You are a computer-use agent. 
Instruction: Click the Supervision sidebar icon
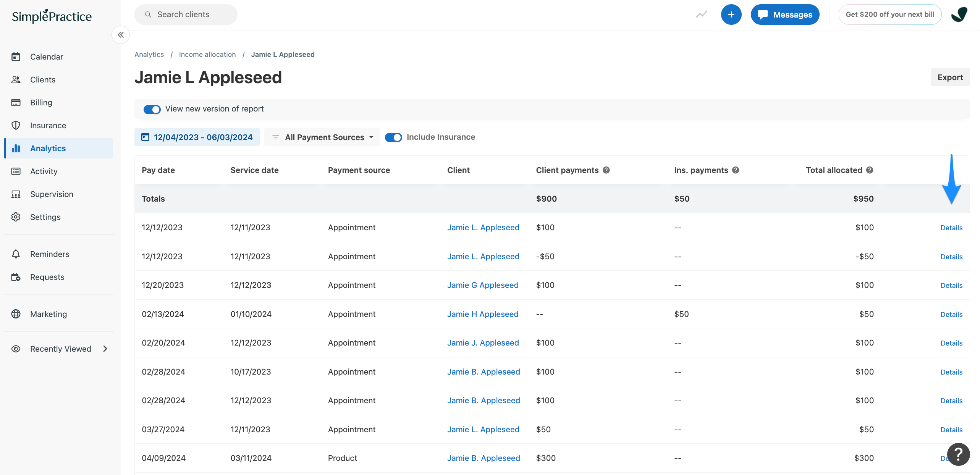(16, 194)
